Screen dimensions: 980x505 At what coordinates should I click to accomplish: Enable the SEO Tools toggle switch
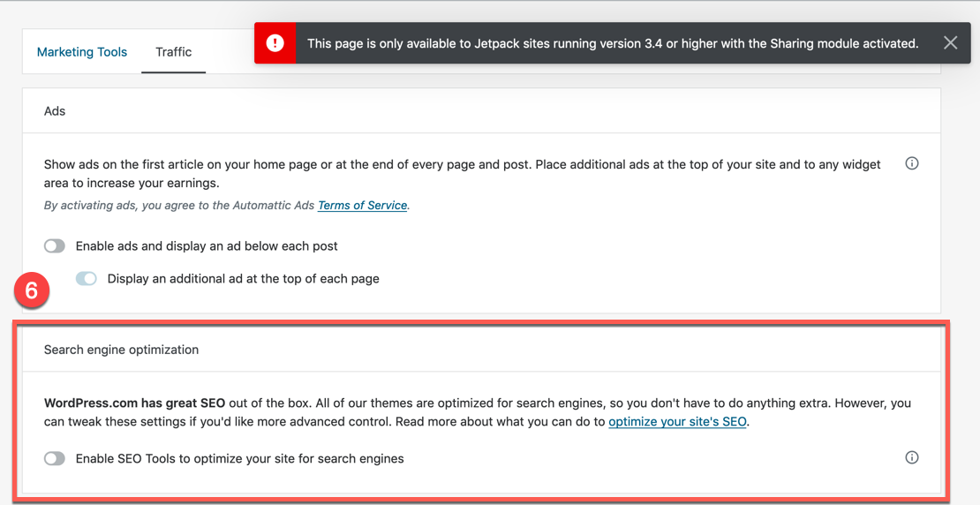point(55,459)
